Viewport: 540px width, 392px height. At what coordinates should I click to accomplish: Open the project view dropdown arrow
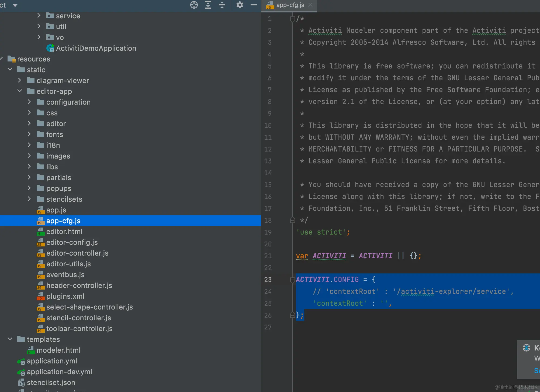[15, 5]
